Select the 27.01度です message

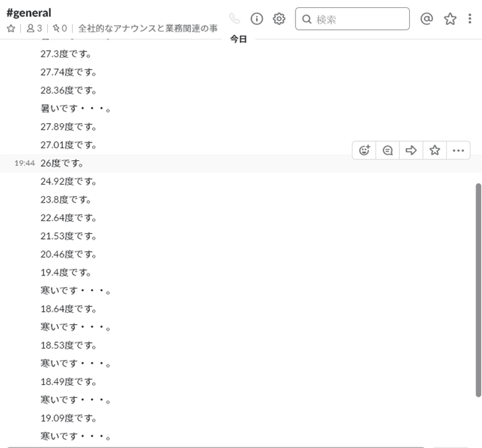(69, 145)
